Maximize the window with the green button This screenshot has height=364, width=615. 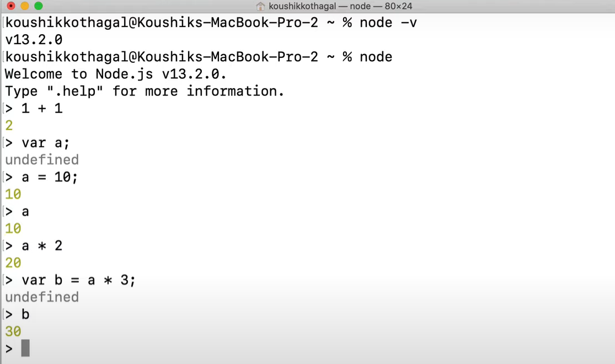[x=38, y=6]
